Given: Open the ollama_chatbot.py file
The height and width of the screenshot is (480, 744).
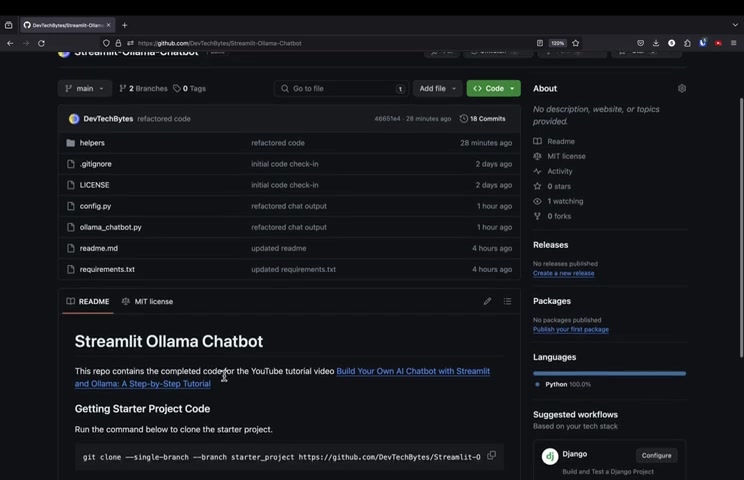Looking at the screenshot, I should coord(111,227).
